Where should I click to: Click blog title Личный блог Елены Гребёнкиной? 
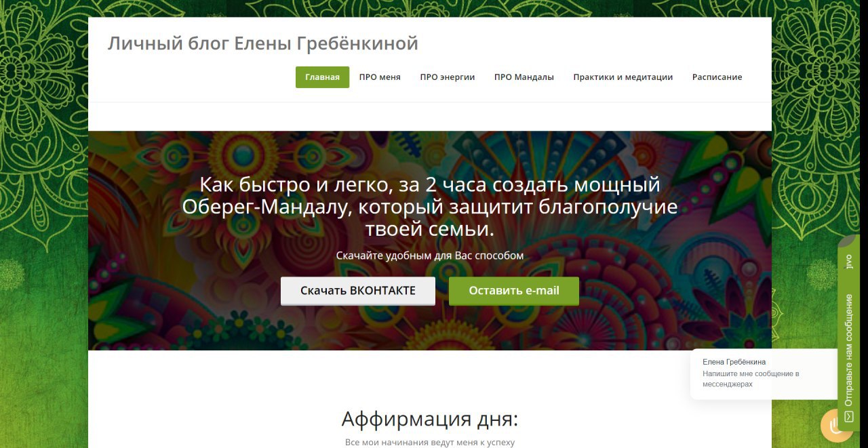click(263, 43)
